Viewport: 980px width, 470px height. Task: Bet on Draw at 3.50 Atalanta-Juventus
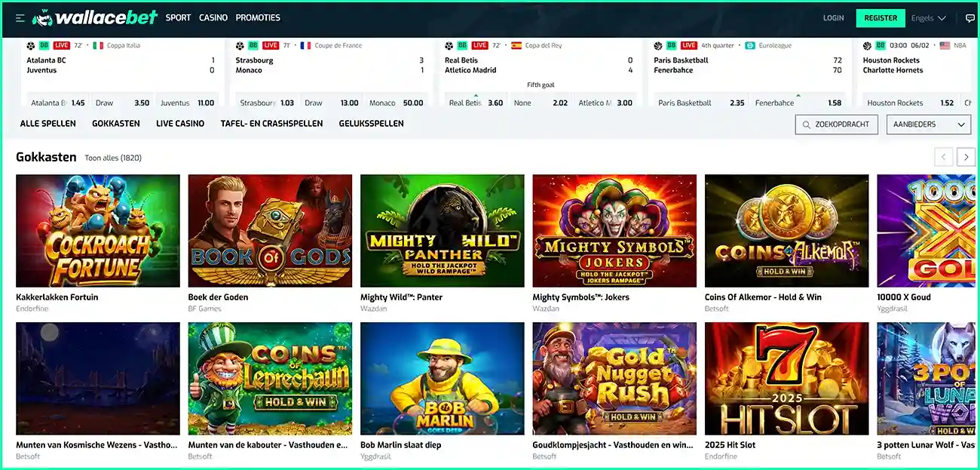tap(122, 101)
